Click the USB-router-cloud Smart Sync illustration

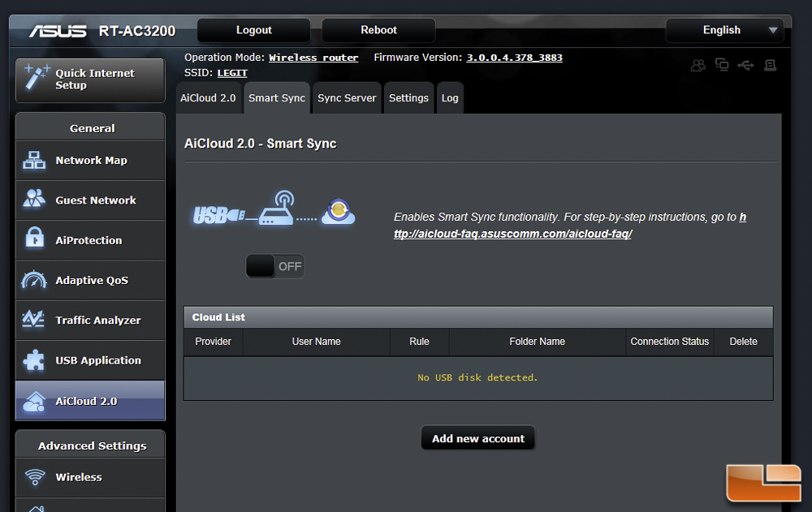pos(274,208)
